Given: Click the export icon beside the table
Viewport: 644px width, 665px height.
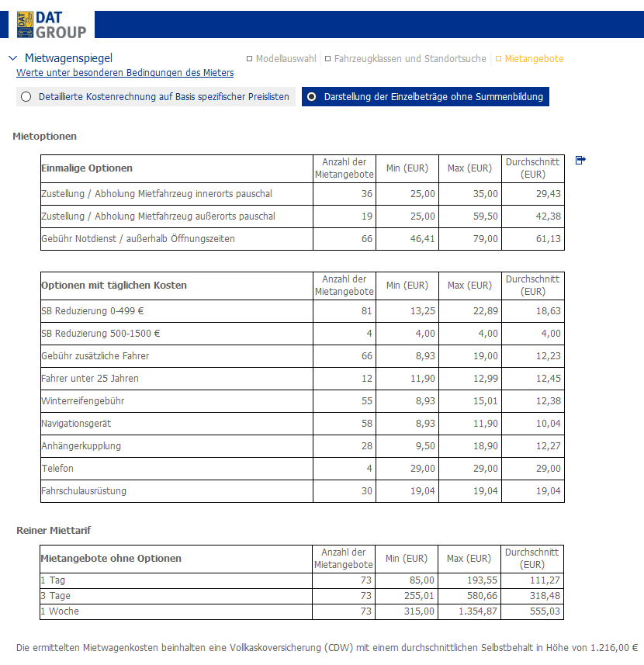Looking at the screenshot, I should click(580, 160).
